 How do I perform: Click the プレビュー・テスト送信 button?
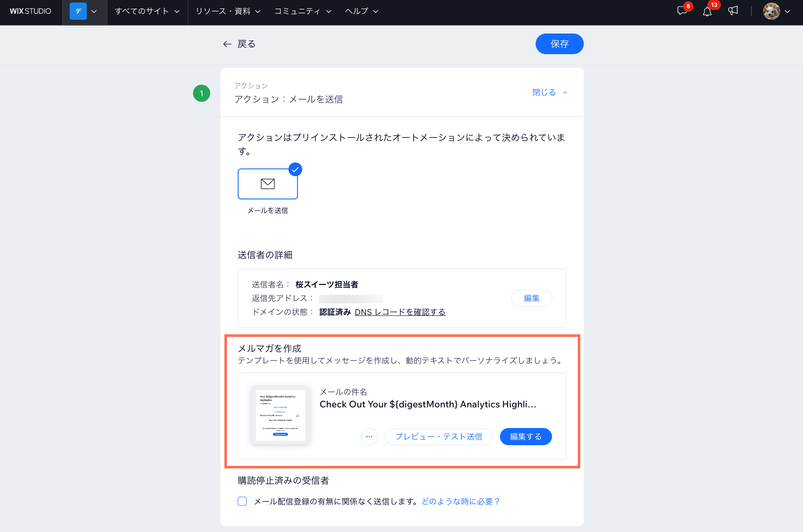(x=438, y=437)
